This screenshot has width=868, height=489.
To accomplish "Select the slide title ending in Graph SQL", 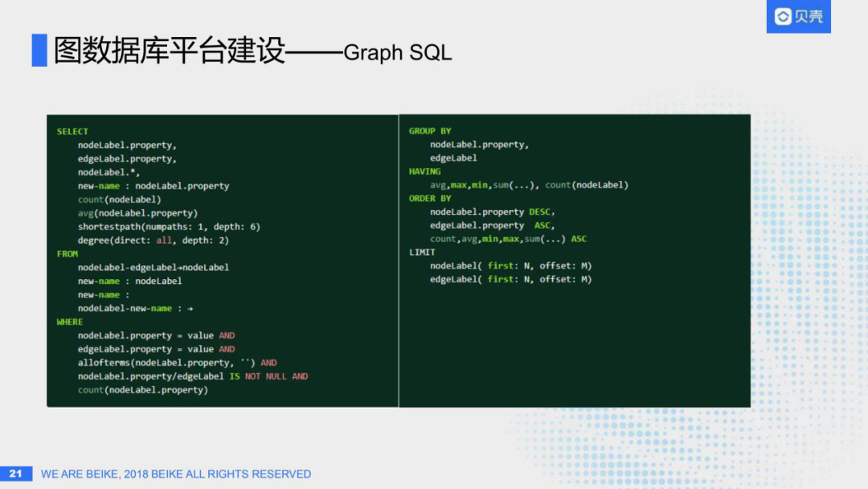I will coord(253,51).
